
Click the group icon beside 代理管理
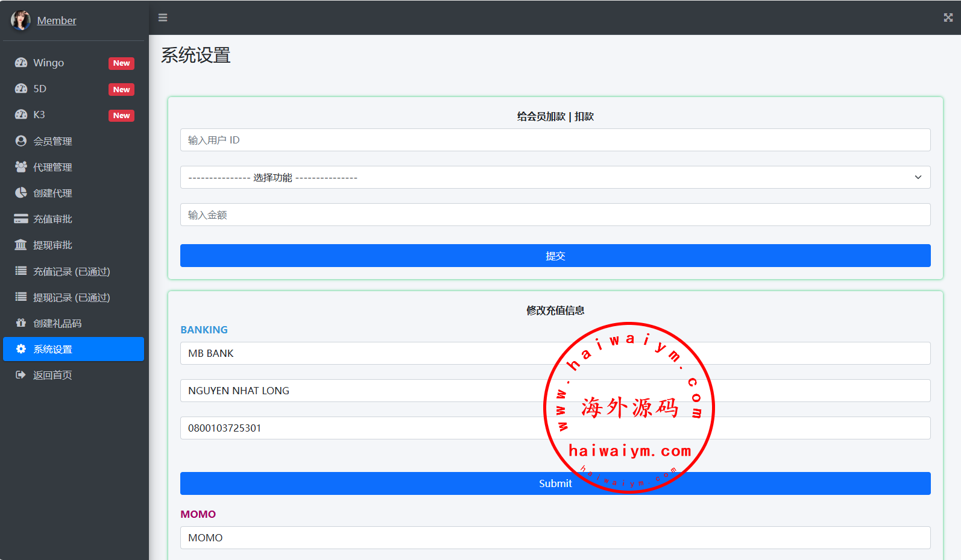point(21,167)
